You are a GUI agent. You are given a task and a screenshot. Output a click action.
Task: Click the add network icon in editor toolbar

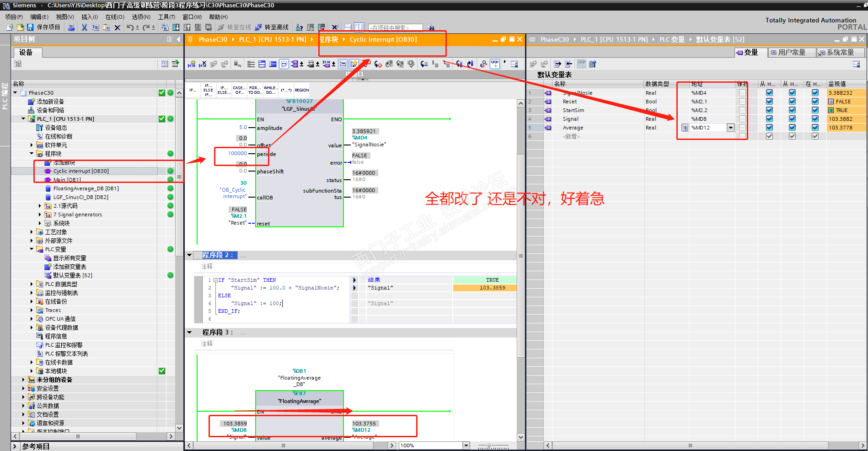pos(192,64)
